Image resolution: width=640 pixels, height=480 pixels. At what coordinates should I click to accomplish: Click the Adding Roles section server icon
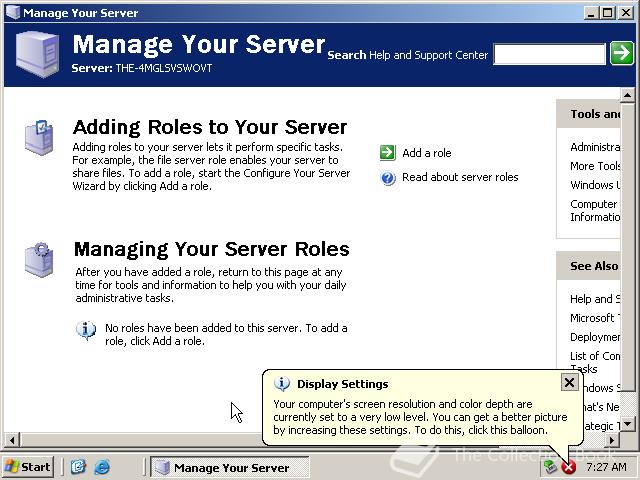pyautogui.click(x=39, y=138)
